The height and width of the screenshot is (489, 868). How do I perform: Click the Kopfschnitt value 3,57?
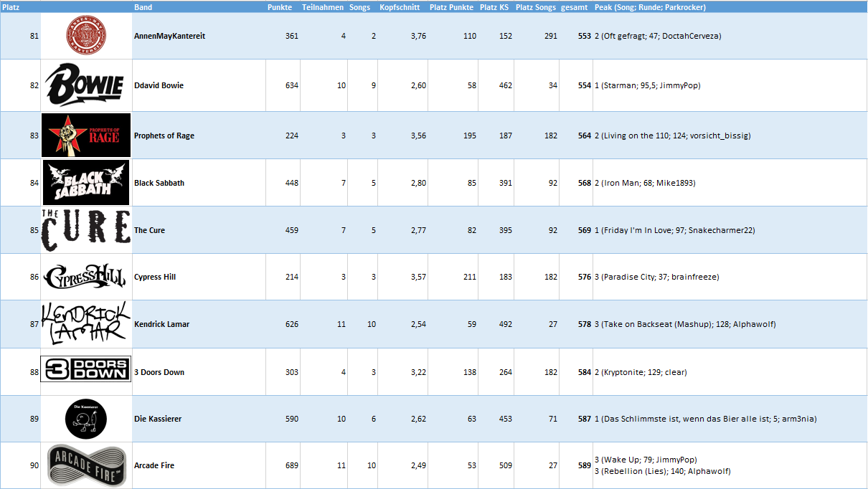point(418,277)
